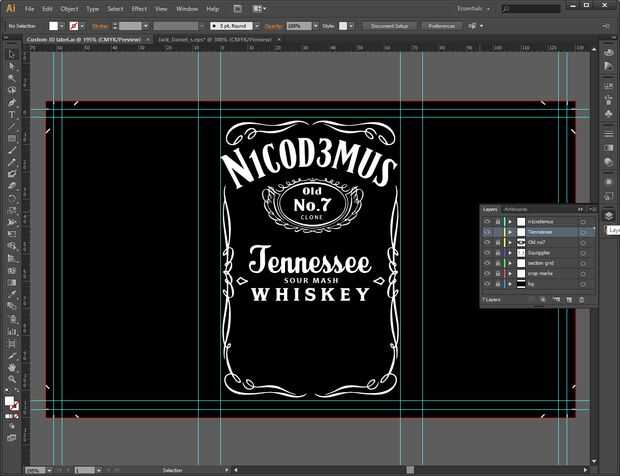This screenshot has height=476, width=620.
Task: Select the Eyedropper tool
Action: (x=12, y=295)
